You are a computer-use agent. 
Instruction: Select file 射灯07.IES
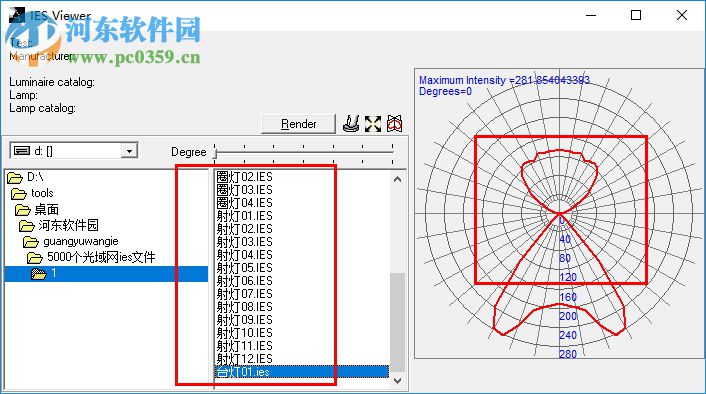(244, 294)
